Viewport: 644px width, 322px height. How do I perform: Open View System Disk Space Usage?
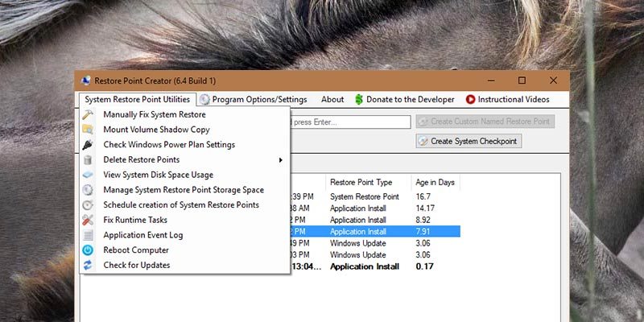pyautogui.click(x=185, y=175)
